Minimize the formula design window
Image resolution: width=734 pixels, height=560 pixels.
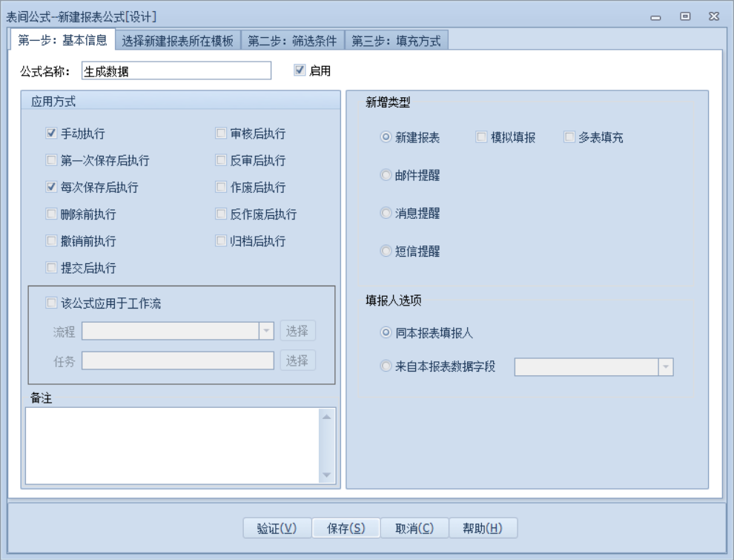coord(656,16)
